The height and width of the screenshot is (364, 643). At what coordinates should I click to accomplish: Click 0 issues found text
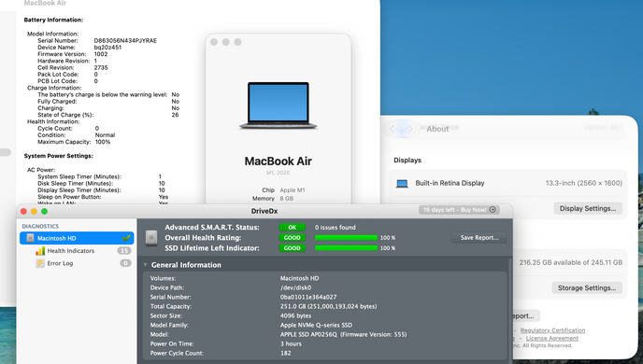pos(335,227)
